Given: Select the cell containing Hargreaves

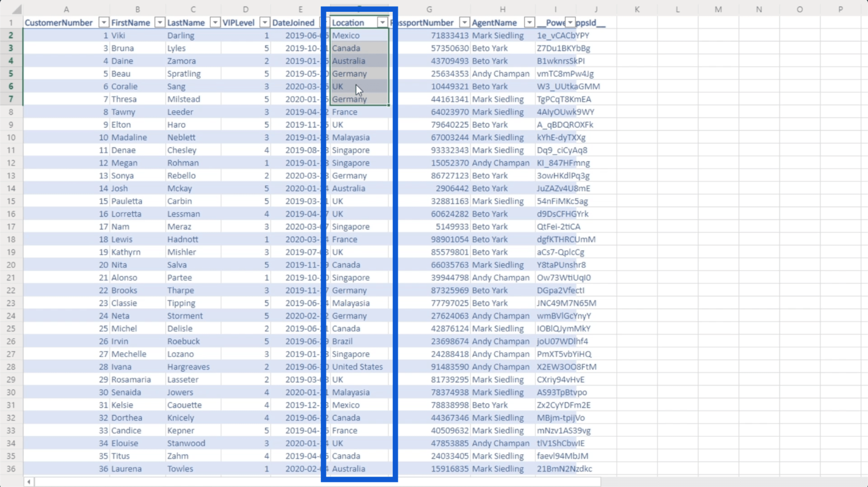Looking at the screenshot, I should pos(193,367).
